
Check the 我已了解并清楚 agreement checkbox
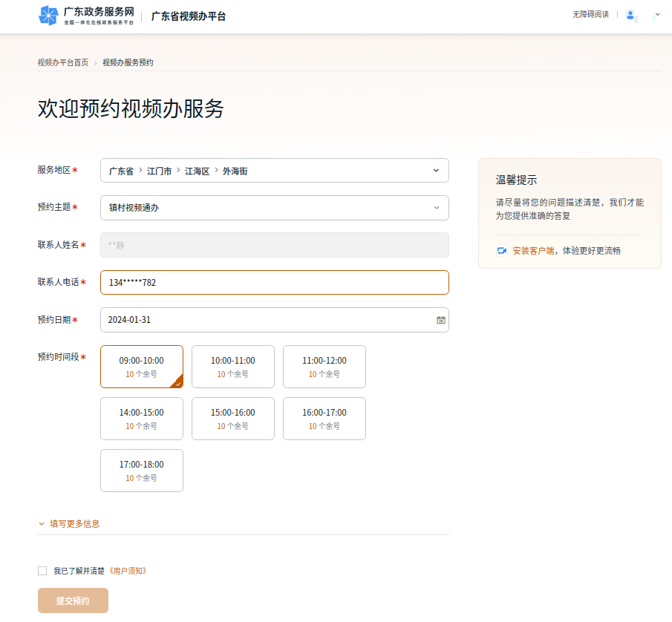[x=42, y=571]
